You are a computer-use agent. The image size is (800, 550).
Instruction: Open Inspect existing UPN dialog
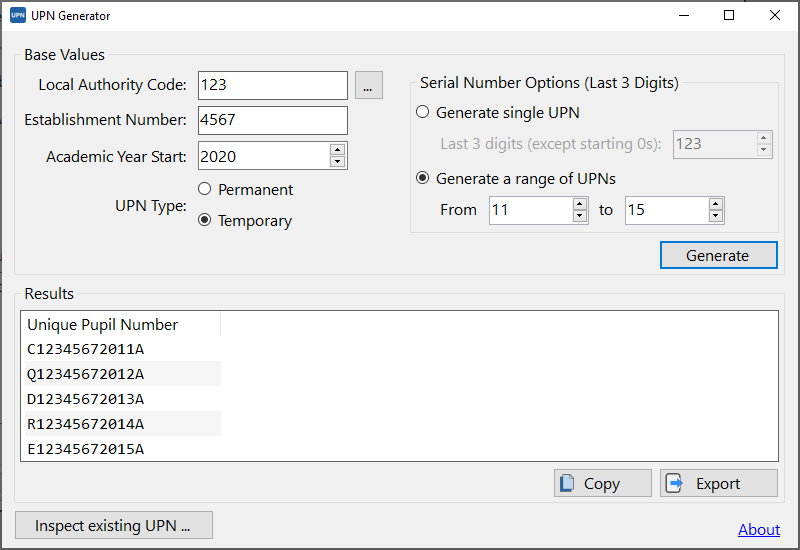[114, 525]
